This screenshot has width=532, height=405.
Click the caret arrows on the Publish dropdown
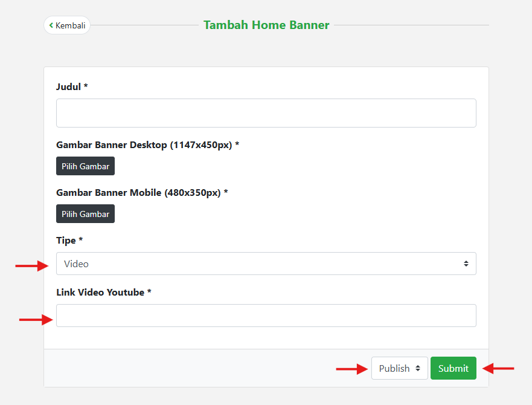click(x=418, y=368)
